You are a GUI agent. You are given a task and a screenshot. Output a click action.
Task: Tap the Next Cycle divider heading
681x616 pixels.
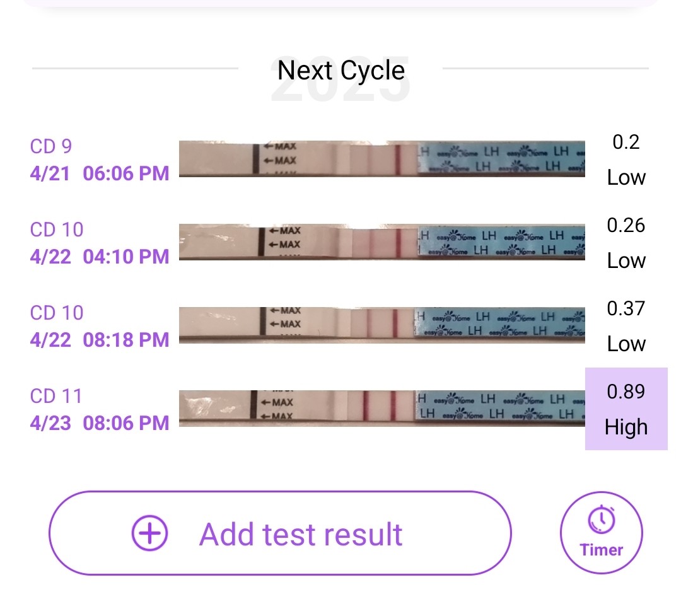pyautogui.click(x=341, y=70)
